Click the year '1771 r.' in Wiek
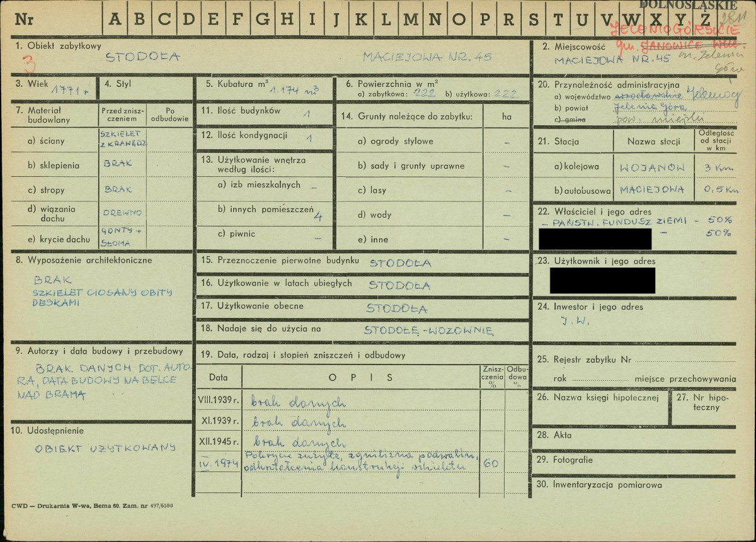756x542 pixels. 69,91
